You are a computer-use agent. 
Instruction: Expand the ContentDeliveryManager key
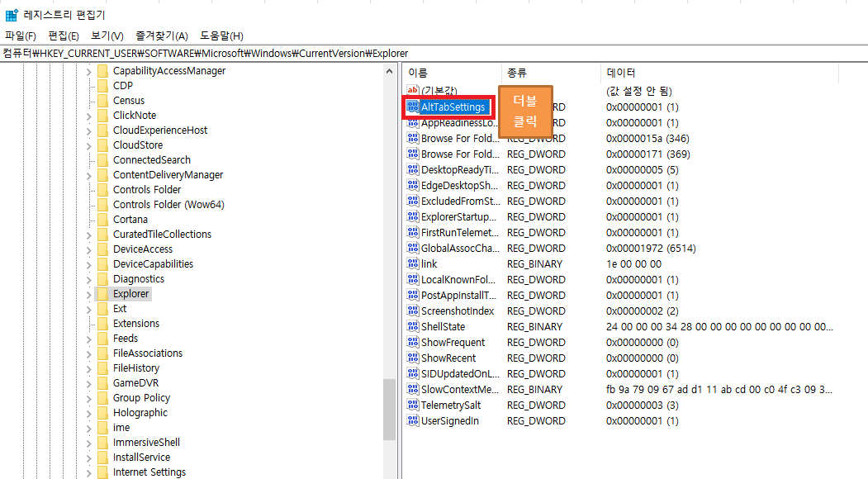89,176
